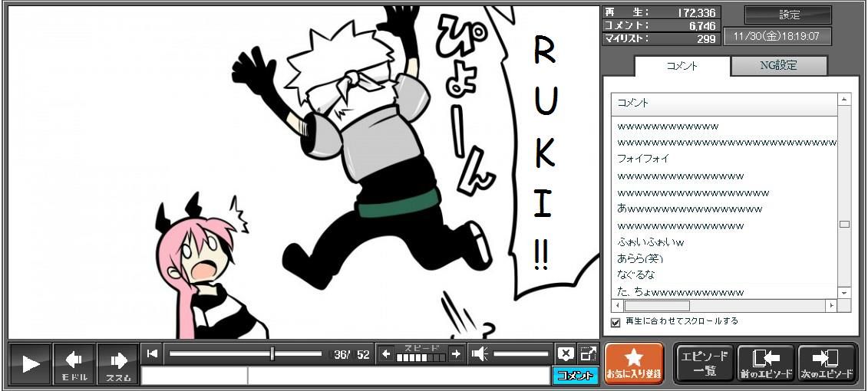This screenshot has height=391, width=868.
Task: Mute the speaker volume icon
Action: pyautogui.click(x=480, y=354)
